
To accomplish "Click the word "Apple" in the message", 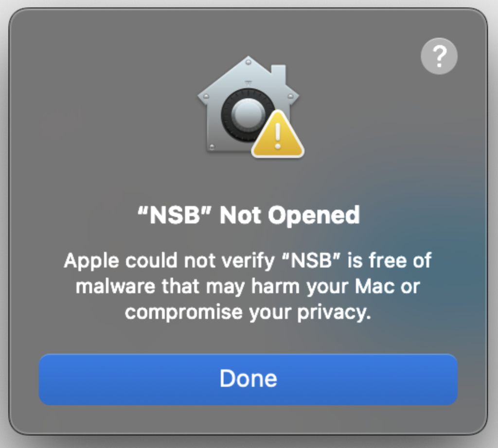I will pyautogui.click(x=92, y=261).
